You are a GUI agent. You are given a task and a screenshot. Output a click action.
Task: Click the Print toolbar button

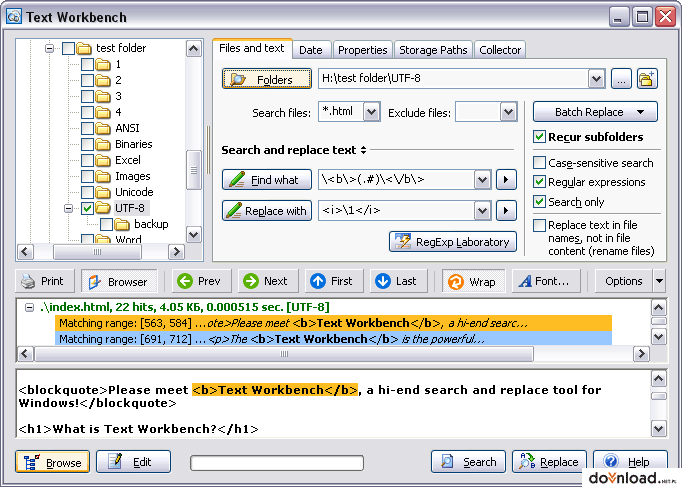(45, 281)
